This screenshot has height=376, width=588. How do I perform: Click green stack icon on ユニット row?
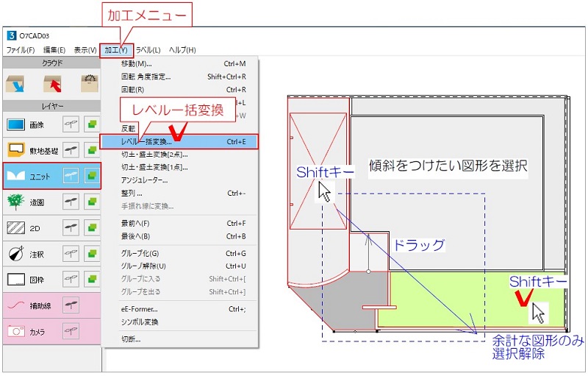pyautogui.click(x=91, y=176)
